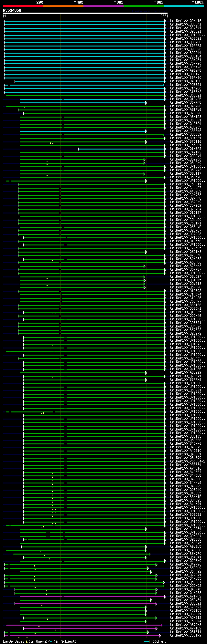The image size is (207, 644).
Task: Select the UniRef100_Q1W3A2 label
Action: pos(186,149)
